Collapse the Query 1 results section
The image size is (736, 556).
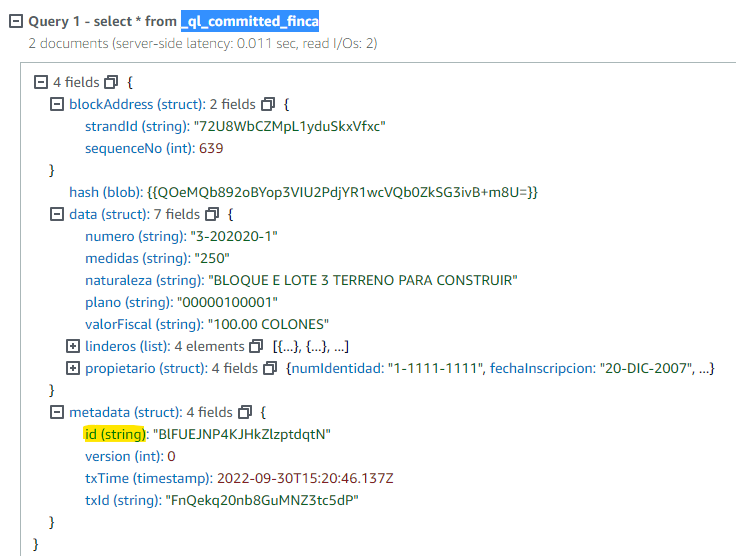[x=15, y=22]
